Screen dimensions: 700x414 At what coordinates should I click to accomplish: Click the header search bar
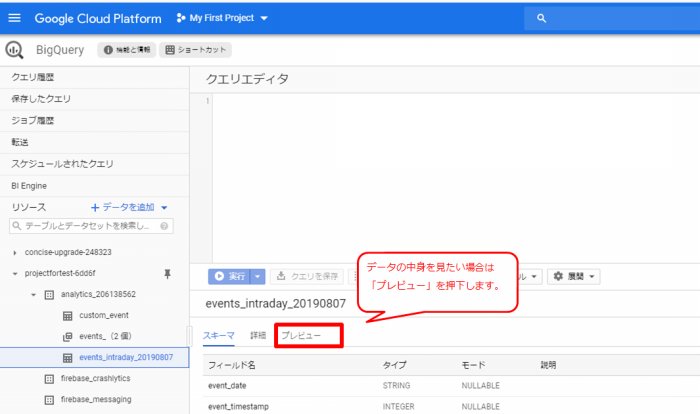(x=612, y=18)
